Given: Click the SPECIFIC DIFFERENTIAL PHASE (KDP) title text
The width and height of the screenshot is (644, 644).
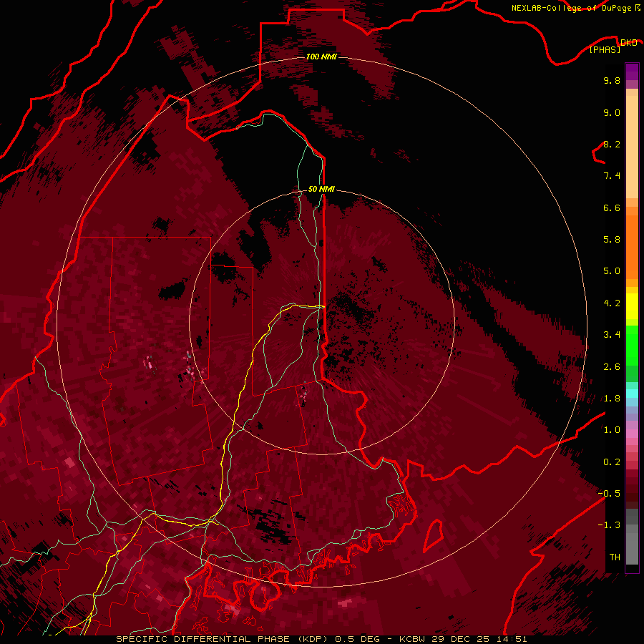Looking at the screenshot, I should tap(222, 639).
